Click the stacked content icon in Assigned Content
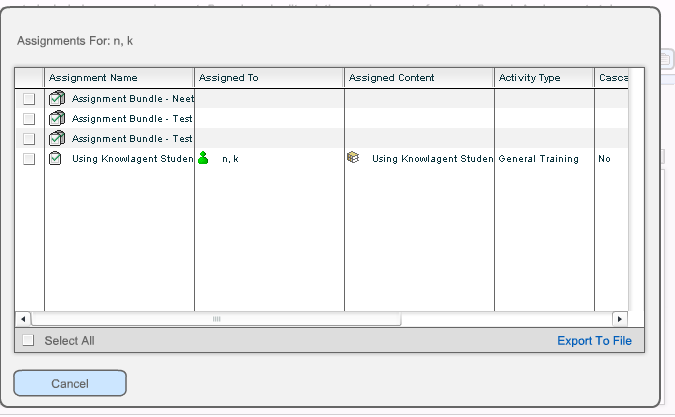Image resolution: width=675 pixels, height=417 pixels. [x=353, y=158]
